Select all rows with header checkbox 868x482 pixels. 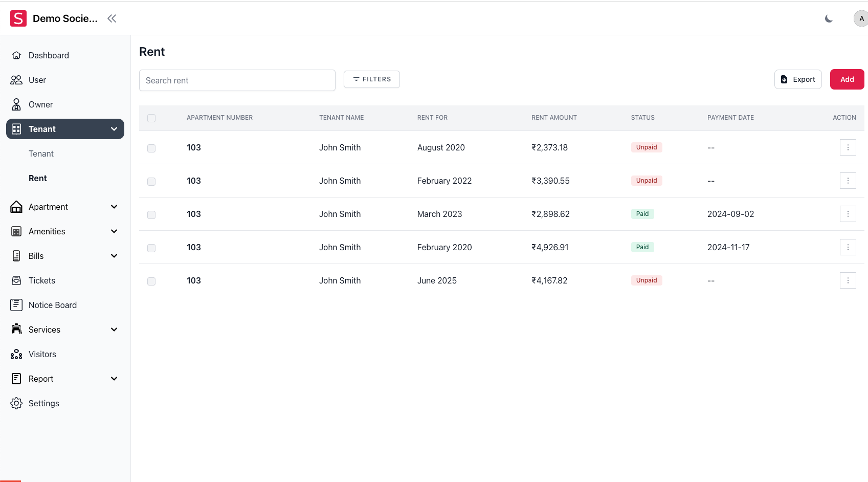(151, 118)
